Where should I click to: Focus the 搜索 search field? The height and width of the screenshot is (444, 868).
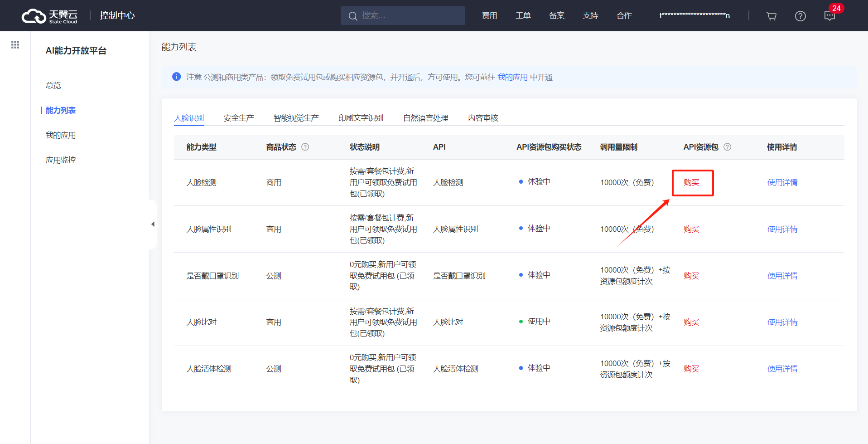pos(403,15)
